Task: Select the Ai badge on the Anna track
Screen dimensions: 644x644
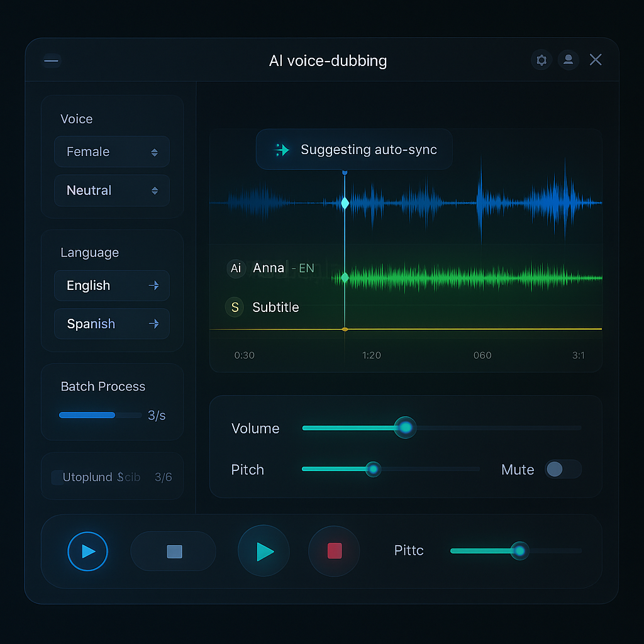Action: pos(235,268)
